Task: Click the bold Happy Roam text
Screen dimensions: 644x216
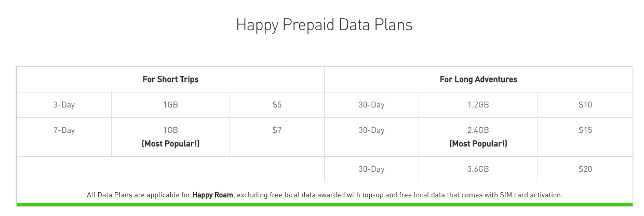Action: (x=213, y=195)
